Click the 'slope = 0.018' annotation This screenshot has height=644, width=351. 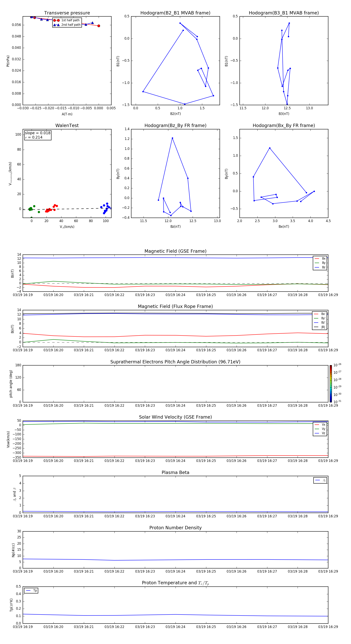(37, 133)
